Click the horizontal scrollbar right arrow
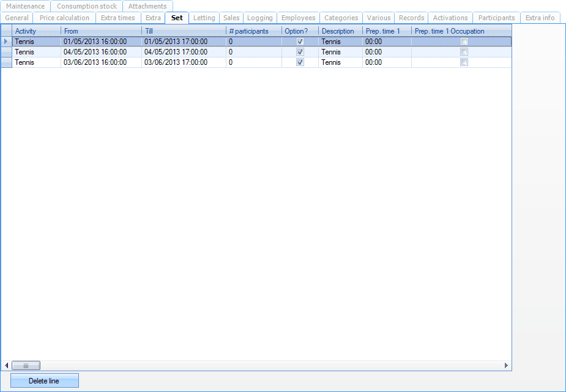This screenshot has width=566, height=392. [506, 365]
